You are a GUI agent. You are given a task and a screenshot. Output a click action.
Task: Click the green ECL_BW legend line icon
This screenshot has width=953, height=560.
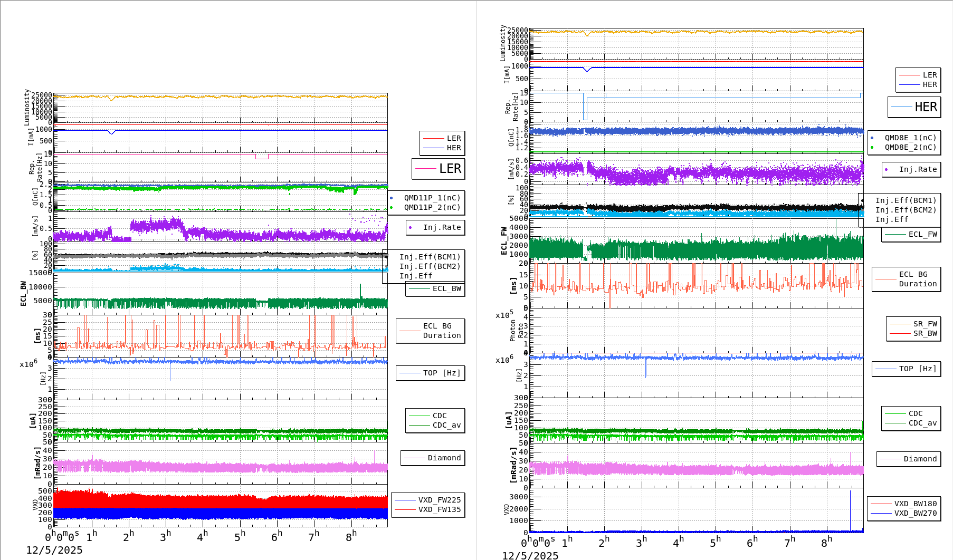pos(421,289)
